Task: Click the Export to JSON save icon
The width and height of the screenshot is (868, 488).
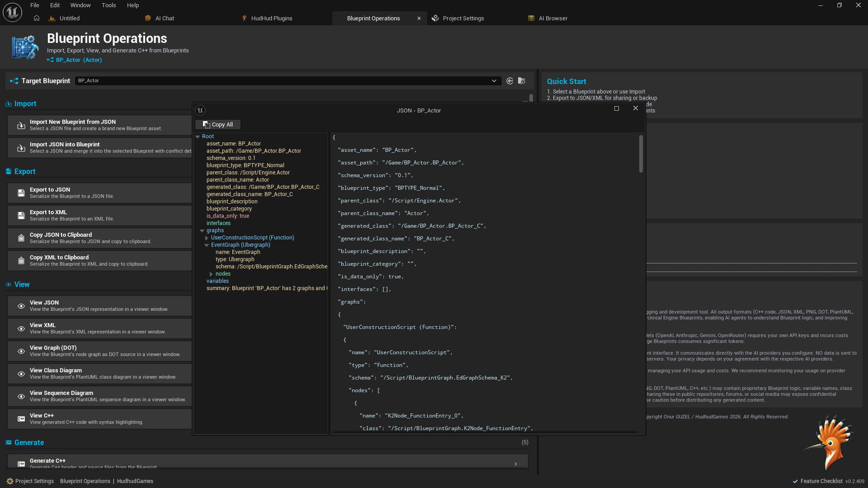Action: pyautogui.click(x=21, y=193)
